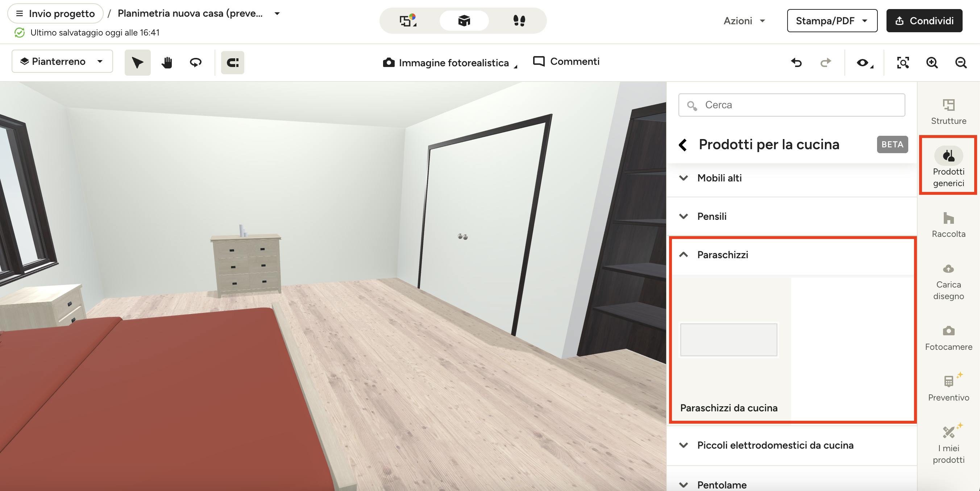Toggle the magnet snapping tool
Screen dimensions: 980x491
pyautogui.click(x=232, y=62)
